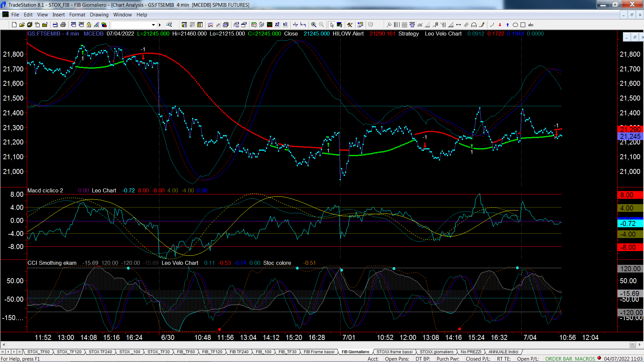Select the blue up arrow drawing tool
This screenshot has width=644, height=362.
click(507, 24)
